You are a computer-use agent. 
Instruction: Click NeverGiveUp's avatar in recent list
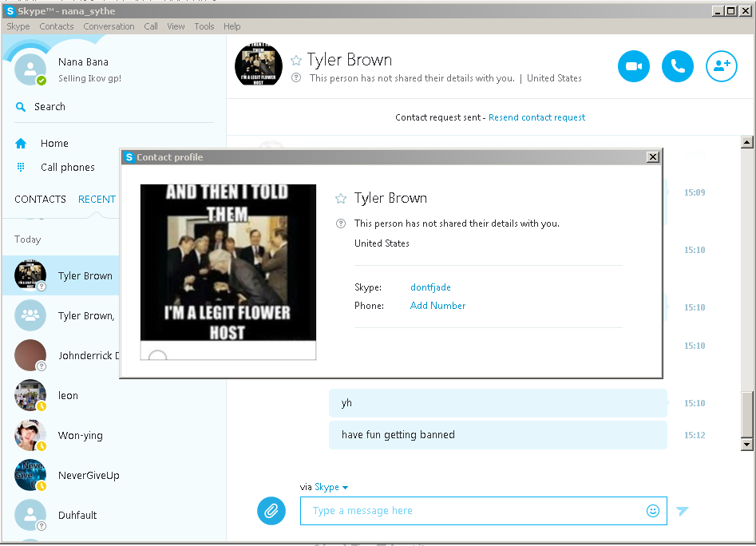(30, 475)
